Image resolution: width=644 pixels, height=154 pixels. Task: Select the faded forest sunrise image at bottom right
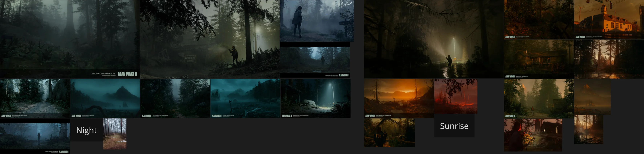[588, 130]
